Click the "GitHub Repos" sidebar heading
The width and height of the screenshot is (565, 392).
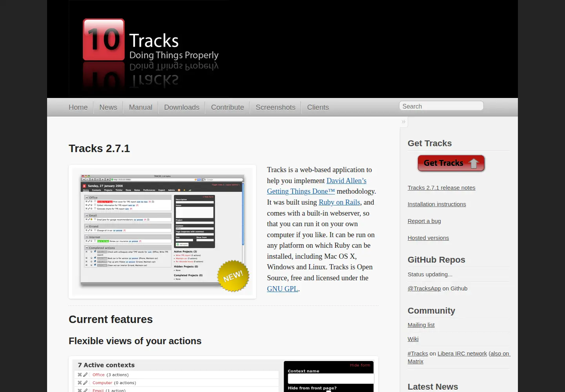pos(436,260)
